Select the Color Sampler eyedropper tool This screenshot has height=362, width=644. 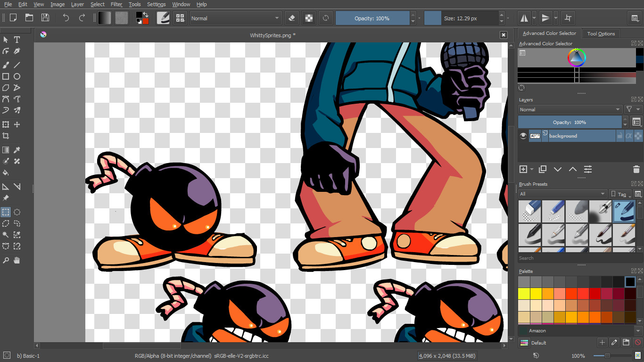point(17,150)
